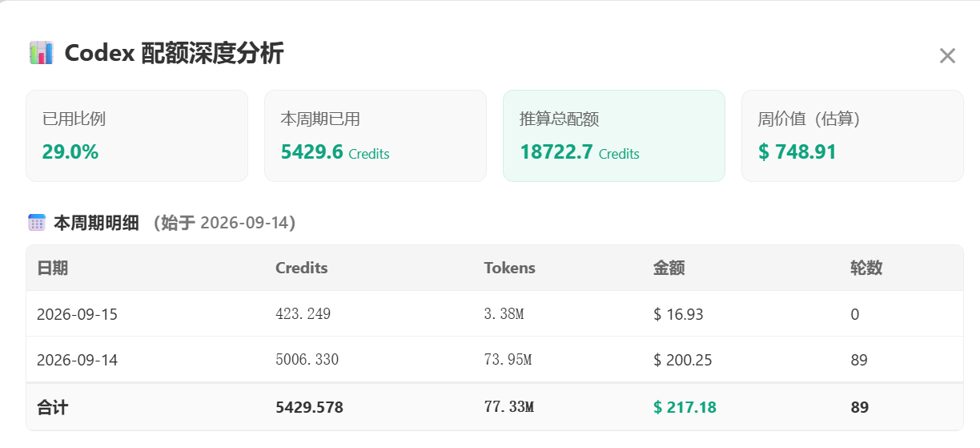Viewport: 980px width, 448px height.
Task: Click the green $ 217.18 total amount
Action: (685, 407)
